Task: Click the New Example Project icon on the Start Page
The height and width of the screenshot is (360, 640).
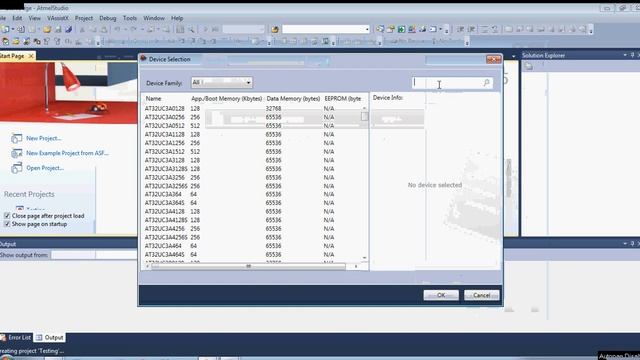Action: click(x=17, y=153)
